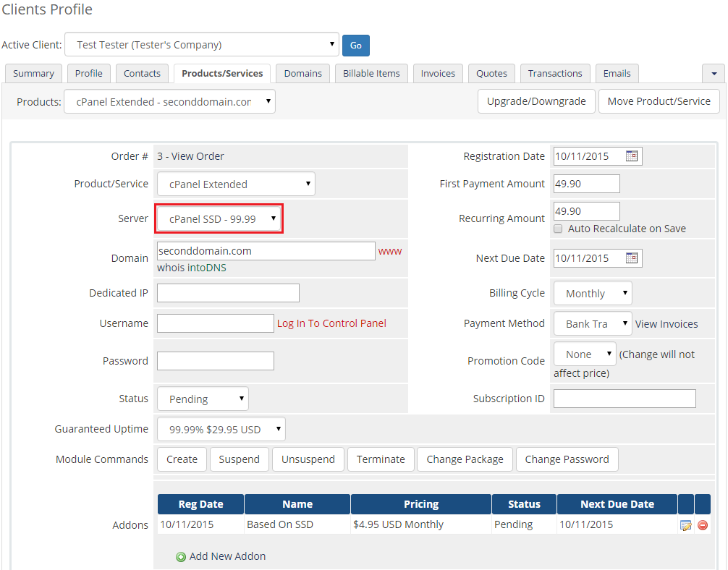The width and height of the screenshot is (728, 570).
Task: Click the green Add New Addon icon
Action: [x=180, y=557]
